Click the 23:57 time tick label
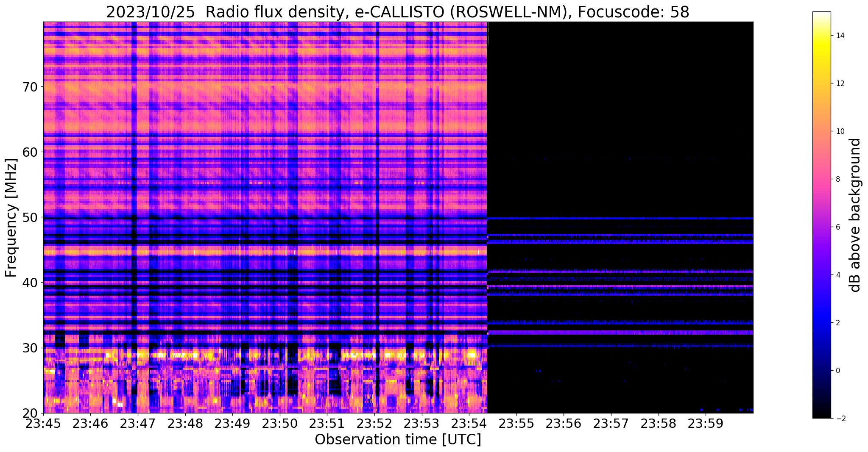 point(611,424)
